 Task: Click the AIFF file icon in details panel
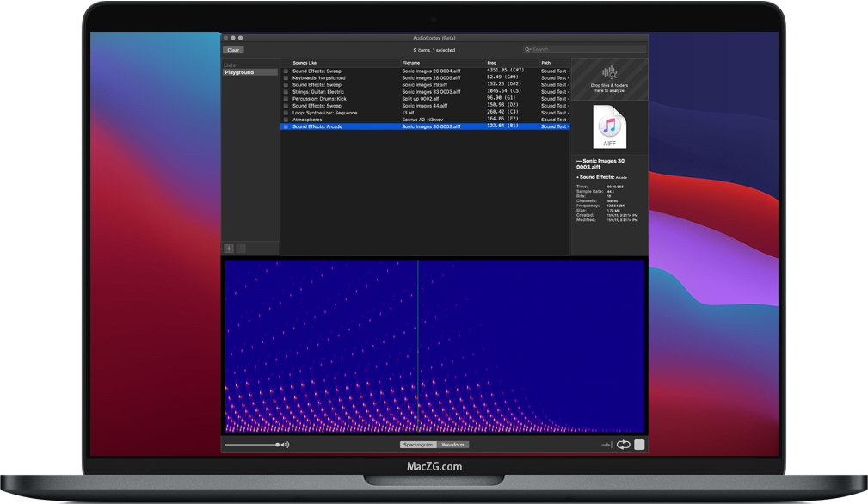(x=608, y=126)
